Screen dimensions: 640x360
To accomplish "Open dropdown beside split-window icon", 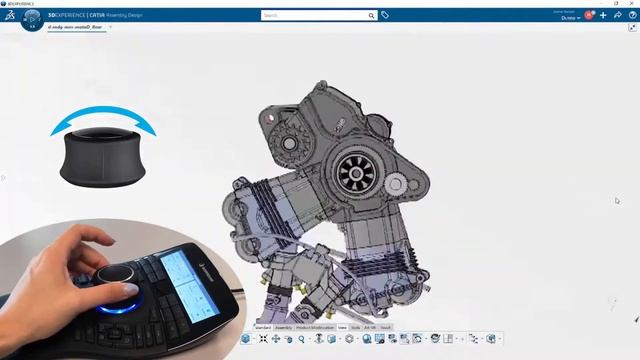I will tap(456, 339).
